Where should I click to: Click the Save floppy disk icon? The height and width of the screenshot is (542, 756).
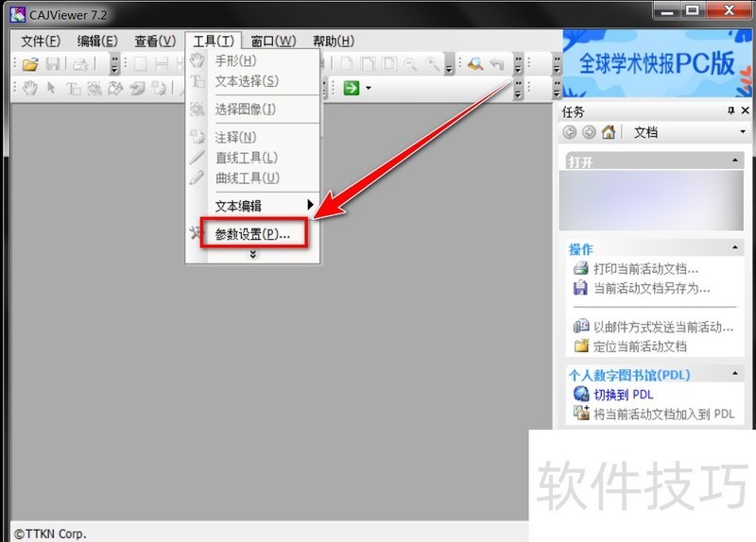[53, 64]
